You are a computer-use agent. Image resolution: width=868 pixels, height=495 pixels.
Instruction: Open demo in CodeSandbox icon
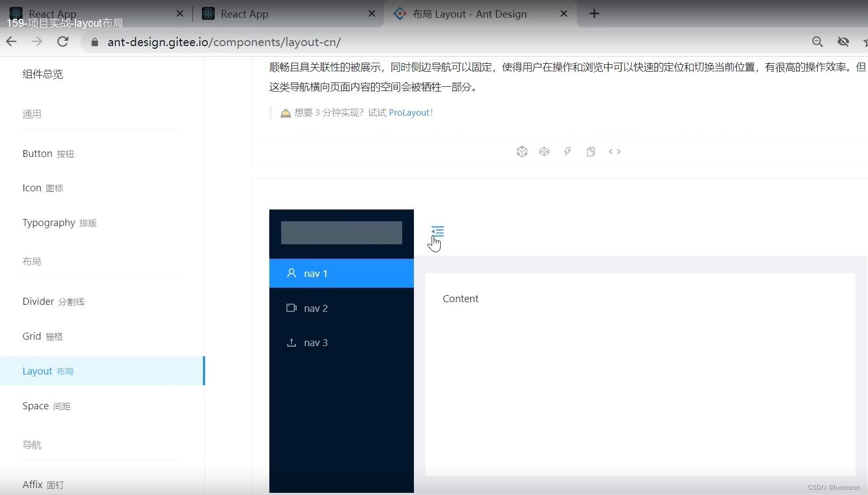point(522,152)
